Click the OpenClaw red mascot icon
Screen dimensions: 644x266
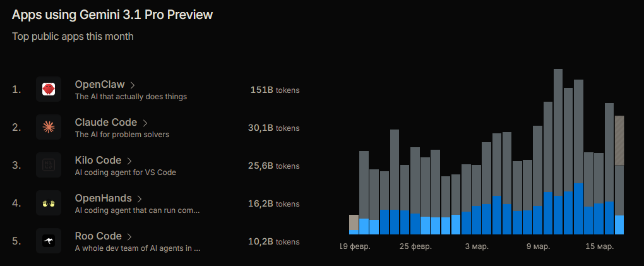49,89
